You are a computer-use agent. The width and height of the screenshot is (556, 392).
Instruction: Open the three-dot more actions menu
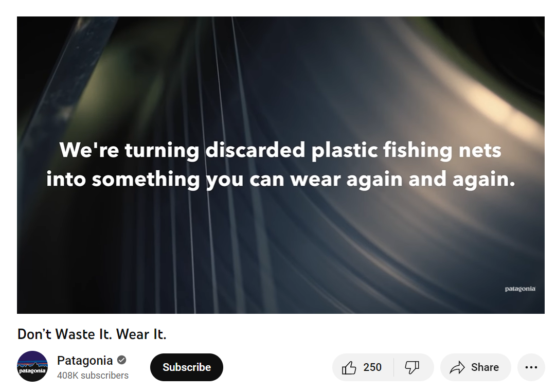coord(531,367)
